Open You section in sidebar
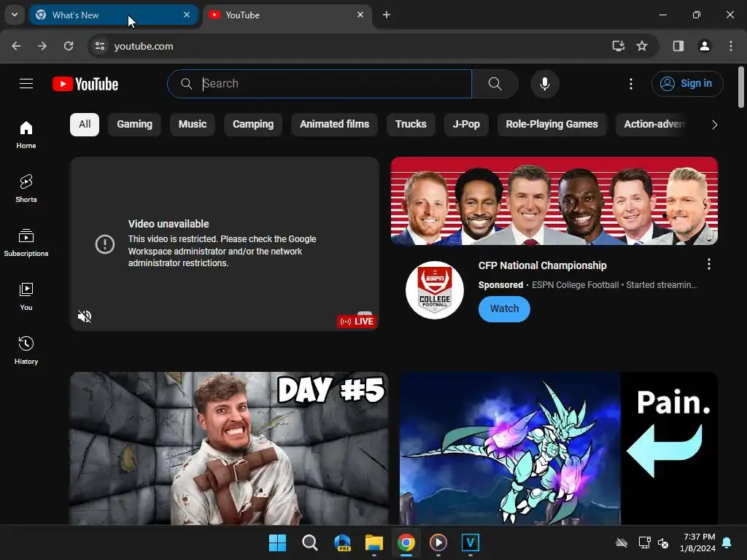Viewport: 747px width, 560px height. (x=26, y=296)
